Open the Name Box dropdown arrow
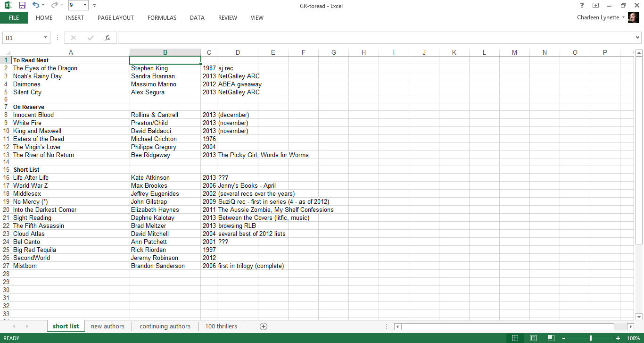Image resolution: width=644 pixels, height=343 pixels. click(x=46, y=38)
